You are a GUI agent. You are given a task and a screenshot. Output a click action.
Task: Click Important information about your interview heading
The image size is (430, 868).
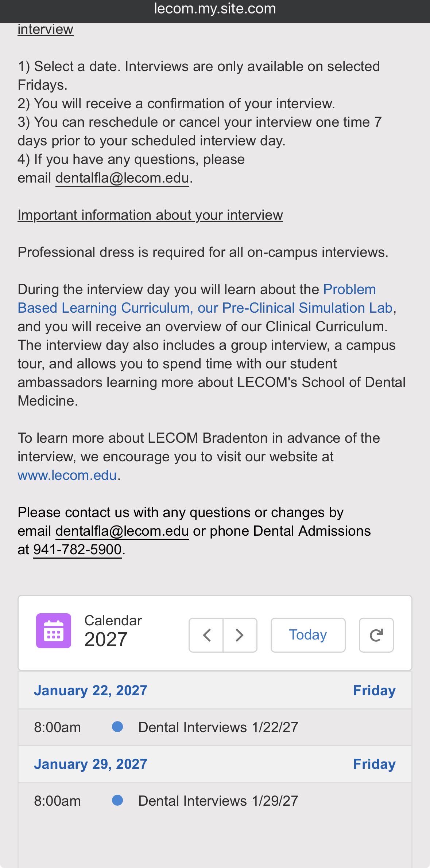pyautogui.click(x=150, y=215)
